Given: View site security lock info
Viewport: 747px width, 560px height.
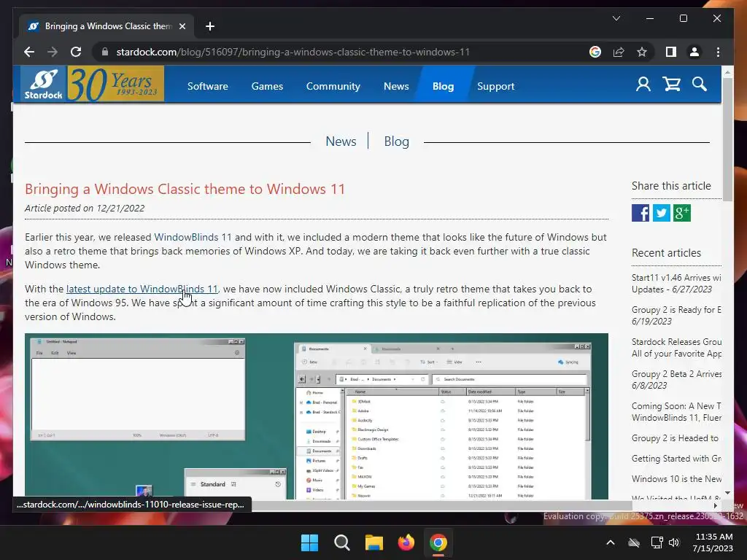Looking at the screenshot, I should click(105, 52).
